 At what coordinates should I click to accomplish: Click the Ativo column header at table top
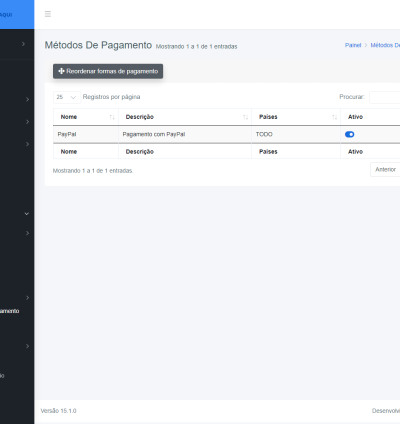[355, 117]
